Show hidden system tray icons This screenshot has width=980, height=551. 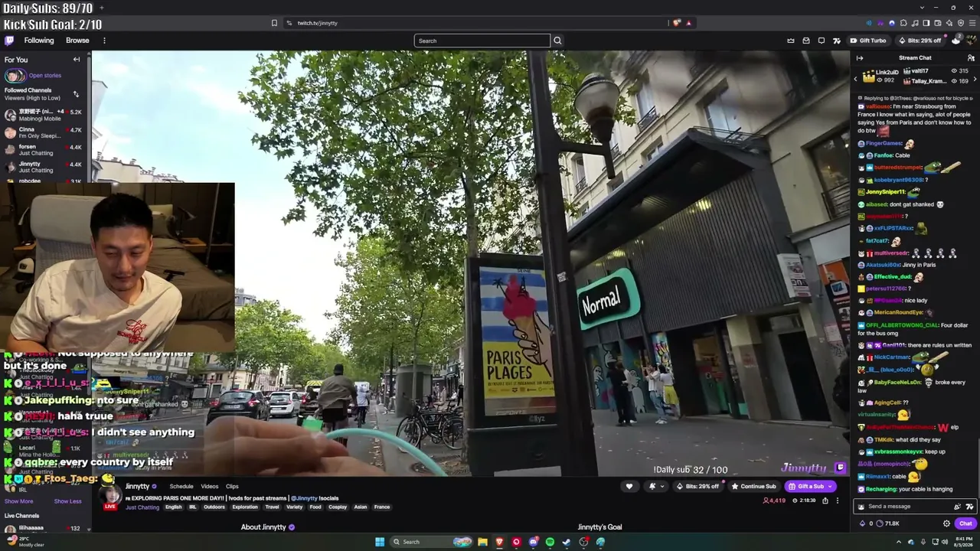tap(899, 542)
